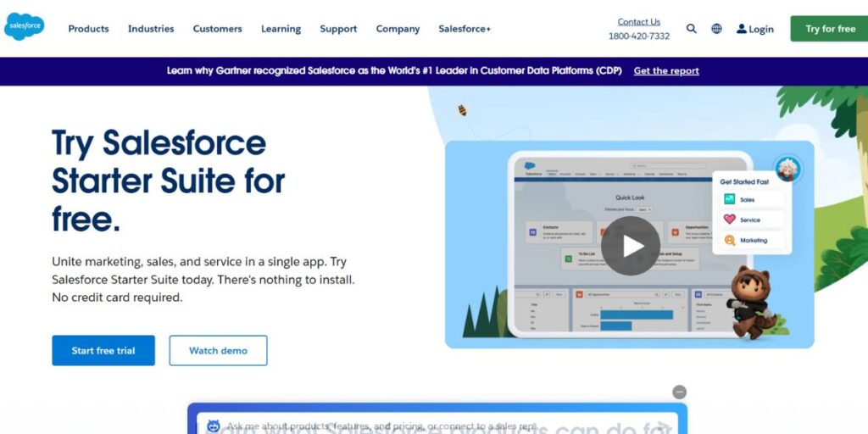Viewport: 868px width, 434px height.
Task: Click the chat assistant bot icon
Action: coord(213,426)
